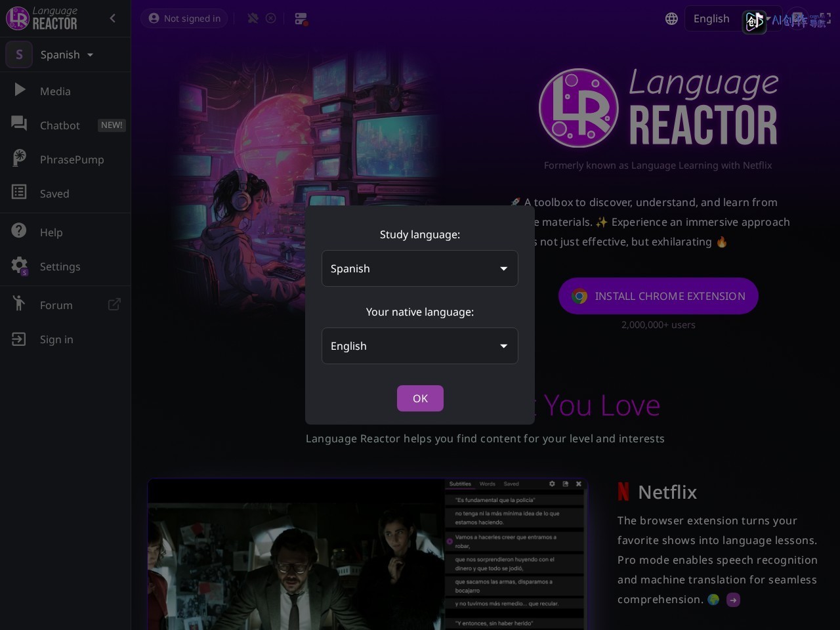
Task: Click the Netflix N logo icon
Action: tap(623, 492)
